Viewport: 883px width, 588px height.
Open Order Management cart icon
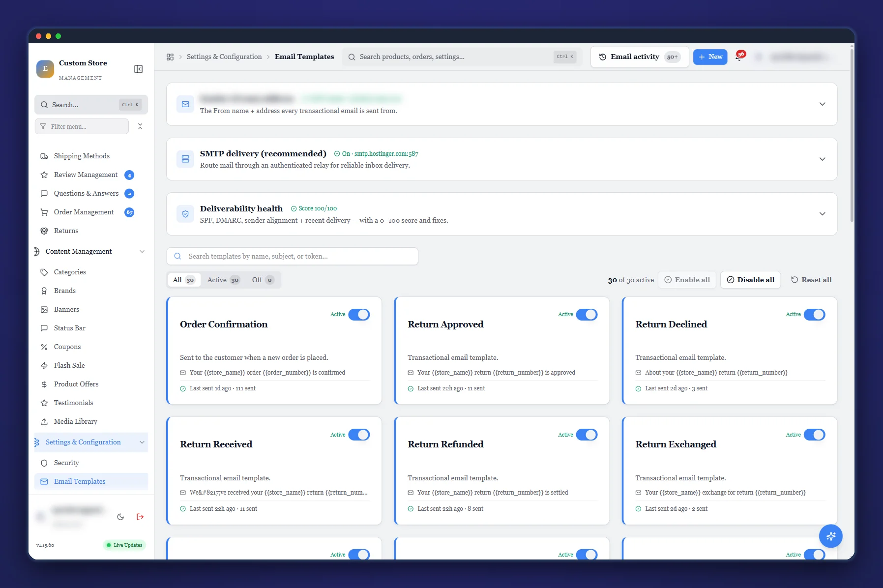pos(44,212)
